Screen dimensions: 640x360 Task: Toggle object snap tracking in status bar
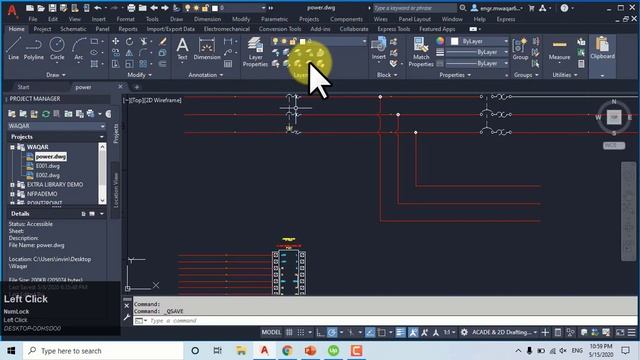click(x=370, y=333)
